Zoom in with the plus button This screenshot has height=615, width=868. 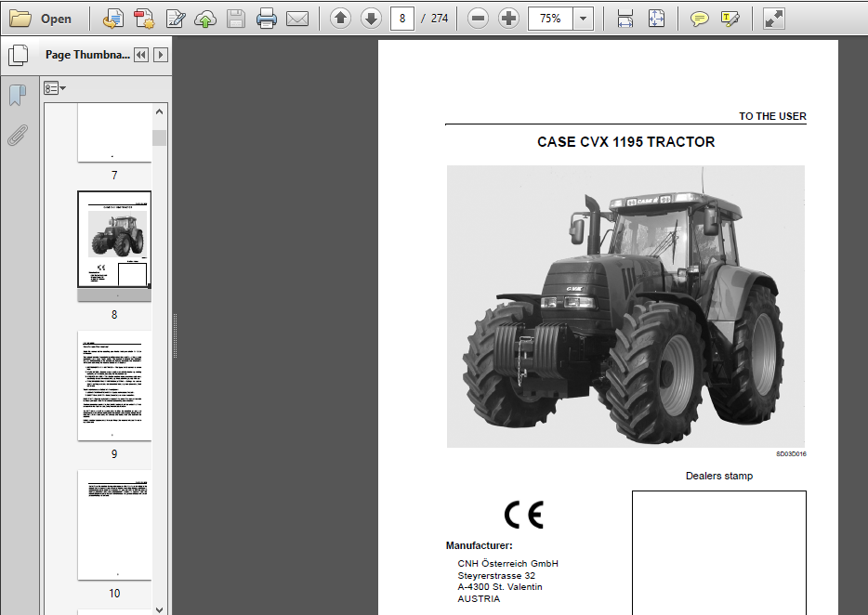click(508, 19)
